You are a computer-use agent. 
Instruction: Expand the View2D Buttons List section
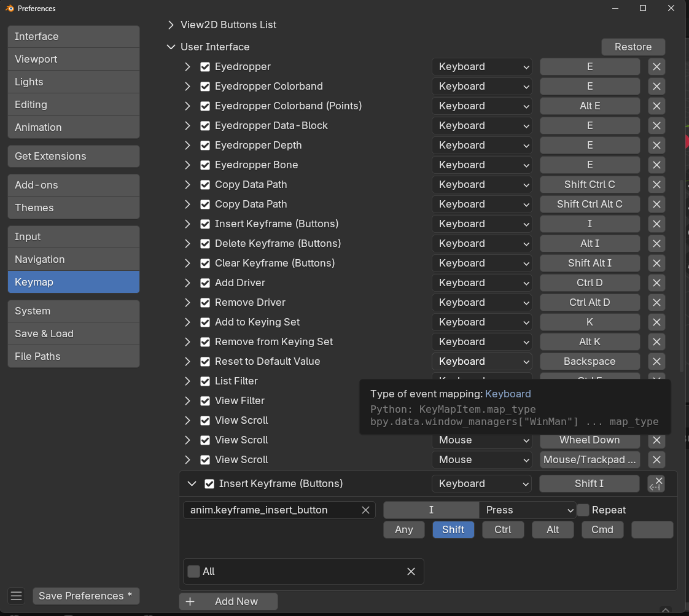171,25
